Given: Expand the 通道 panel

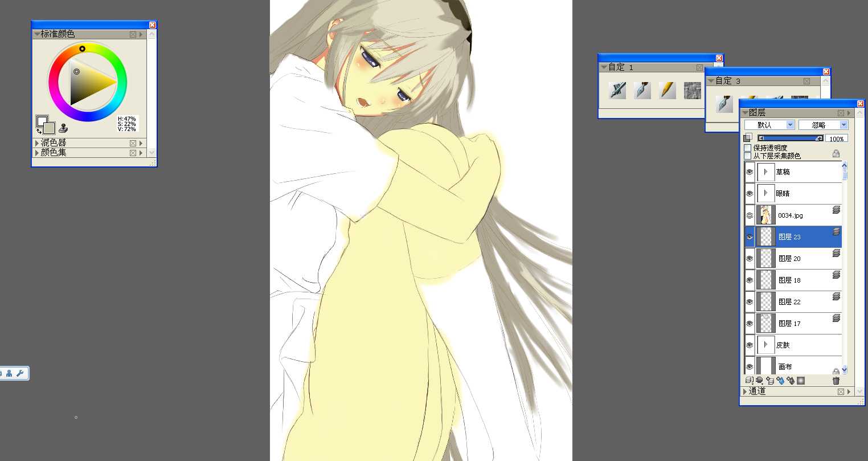Looking at the screenshot, I should coord(745,391).
